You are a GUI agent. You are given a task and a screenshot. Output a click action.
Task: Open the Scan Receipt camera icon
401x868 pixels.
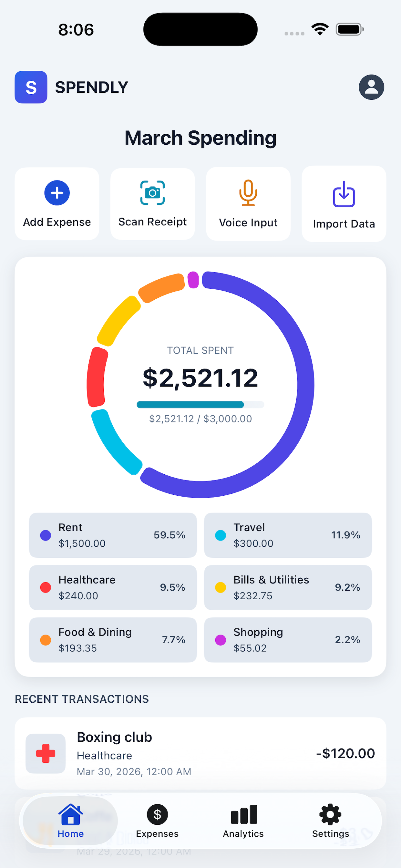(152, 193)
